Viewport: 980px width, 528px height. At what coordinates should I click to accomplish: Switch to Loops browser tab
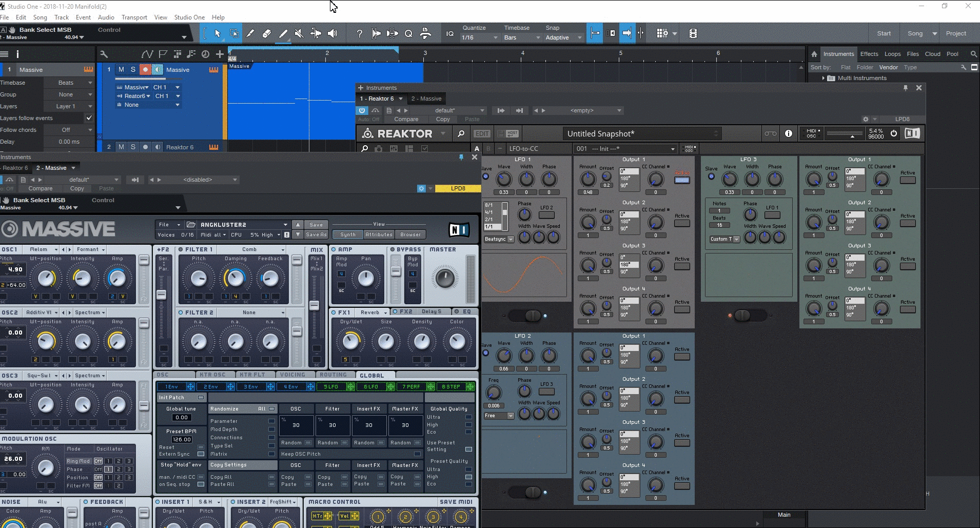tap(892, 54)
